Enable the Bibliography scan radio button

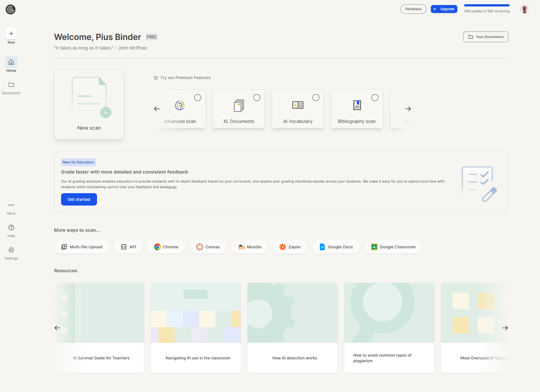point(375,98)
